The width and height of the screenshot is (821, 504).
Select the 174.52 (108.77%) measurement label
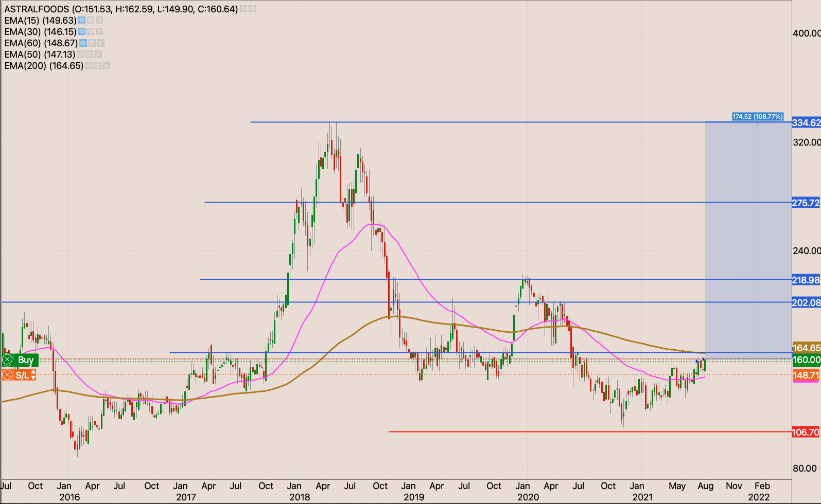pyautogui.click(x=757, y=117)
